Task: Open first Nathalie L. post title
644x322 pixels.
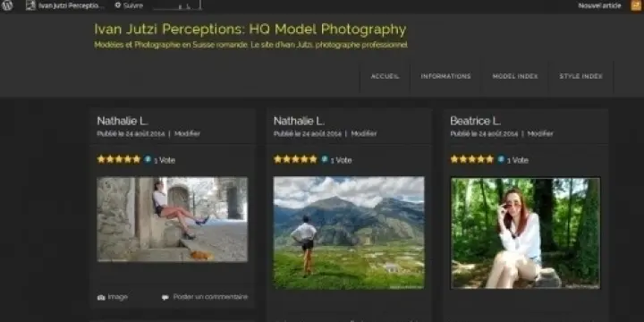Action: click(123, 121)
